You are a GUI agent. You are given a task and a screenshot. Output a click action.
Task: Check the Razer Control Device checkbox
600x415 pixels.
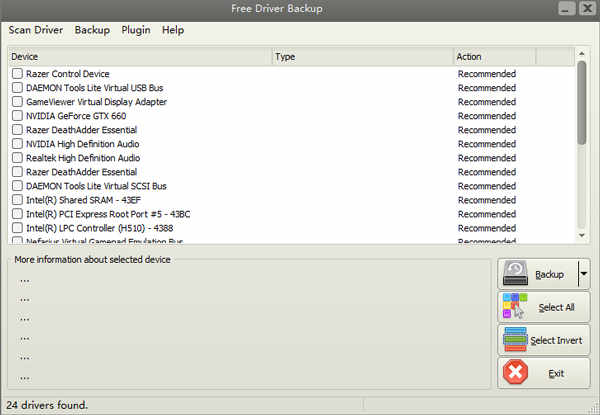pos(17,74)
